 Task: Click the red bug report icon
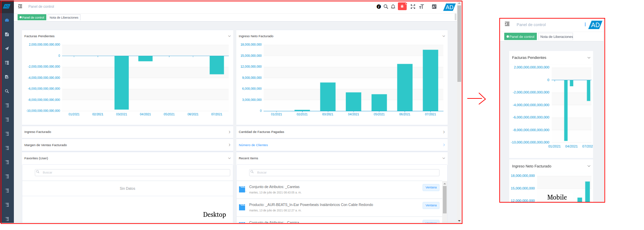coord(402,6)
